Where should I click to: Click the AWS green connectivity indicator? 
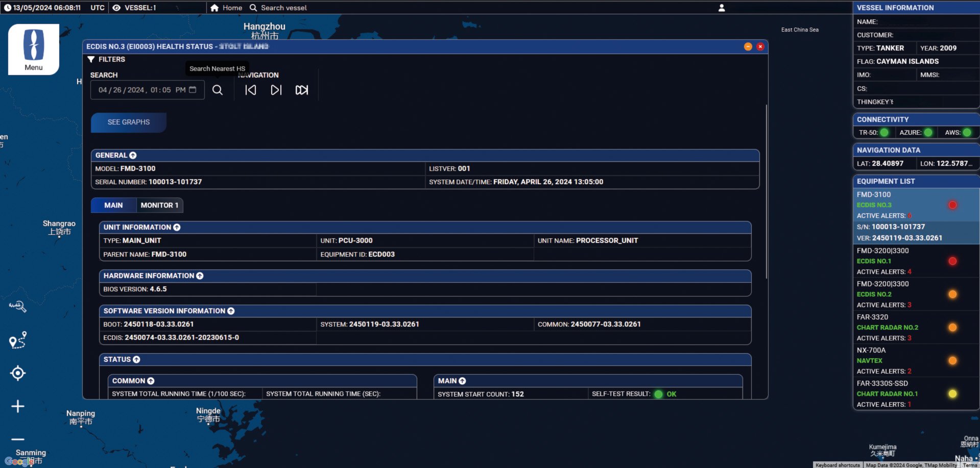pyautogui.click(x=967, y=133)
